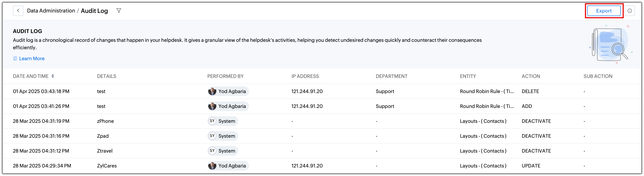The image size is (644, 176).
Task: Click the Audit Log breadcrumb title
Action: coord(94,11)
